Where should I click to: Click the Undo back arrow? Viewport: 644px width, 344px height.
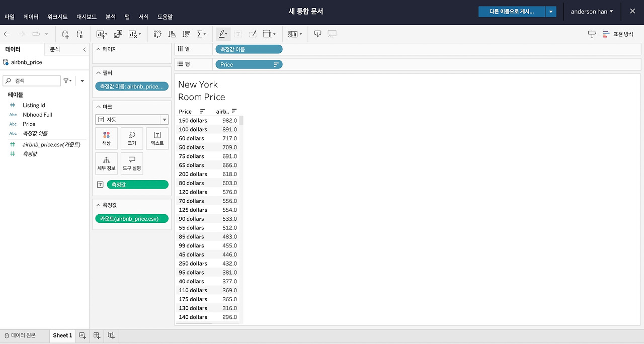click(x=7, y=34)
